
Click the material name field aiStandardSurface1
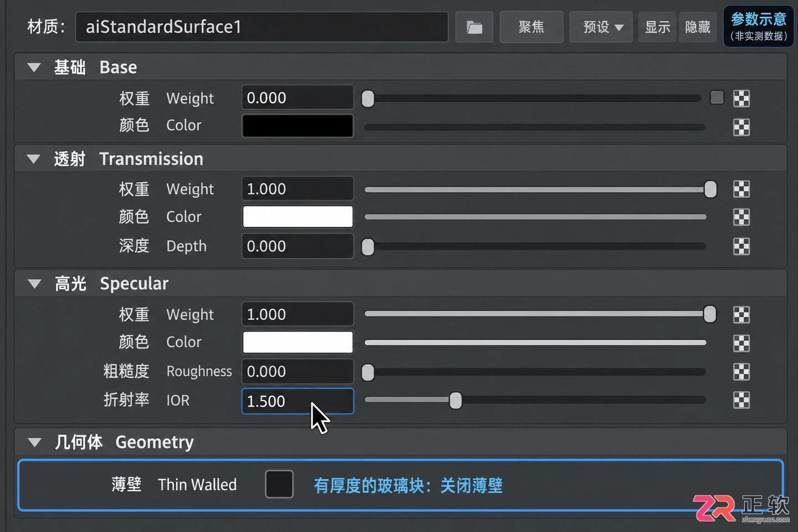[x=262, y=27]
